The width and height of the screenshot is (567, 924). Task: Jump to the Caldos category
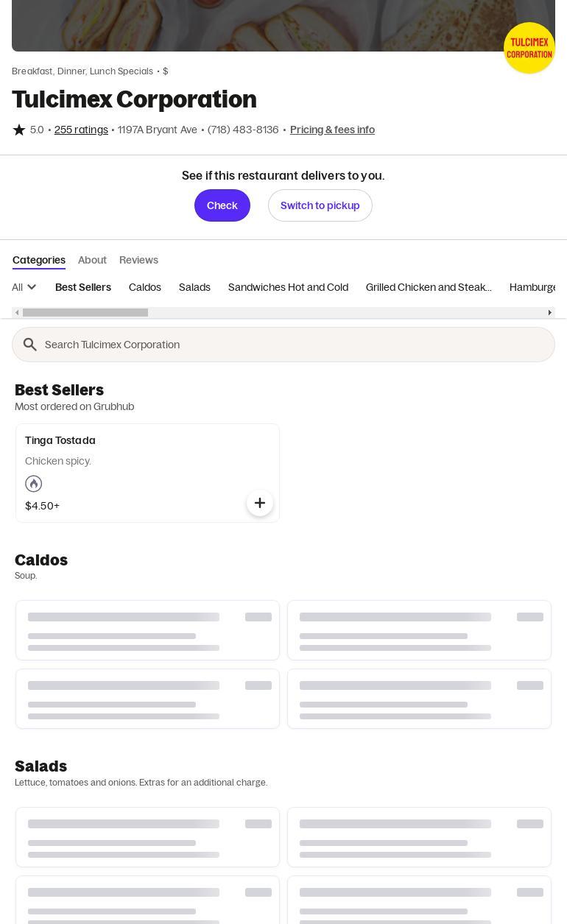coord(145,287)
